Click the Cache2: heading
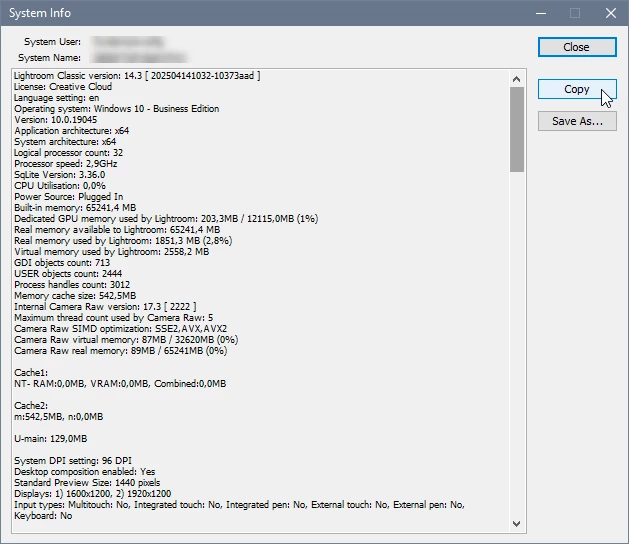629x544 pixels. 31,406
